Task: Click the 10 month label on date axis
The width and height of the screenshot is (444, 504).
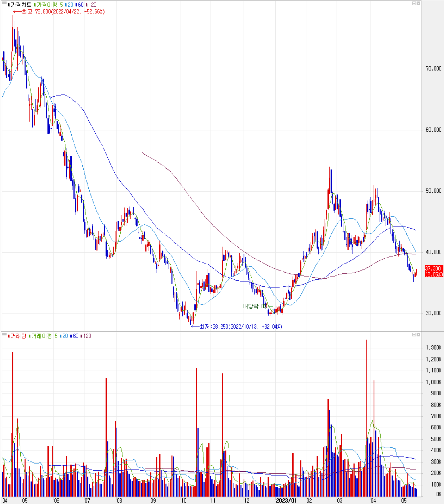Action: 184,501
